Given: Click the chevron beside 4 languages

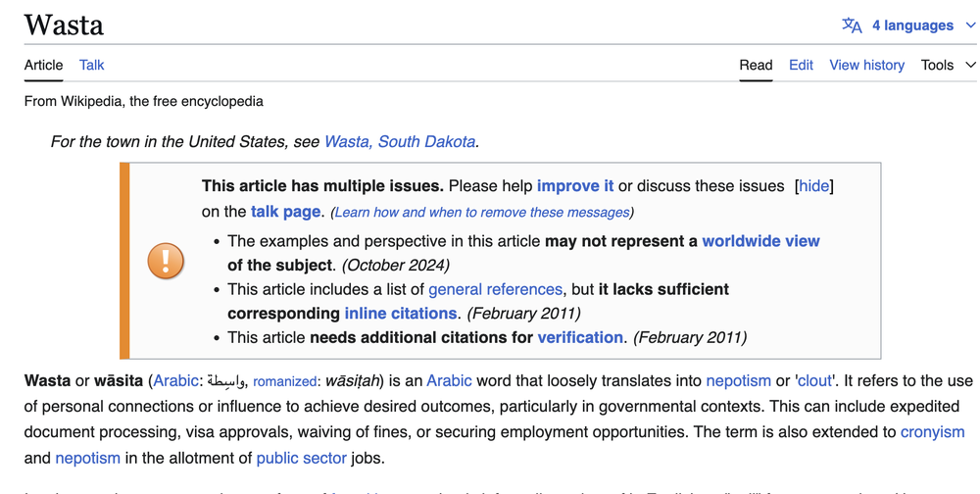Looking at the screenshot, I should [x=970, y=25].
